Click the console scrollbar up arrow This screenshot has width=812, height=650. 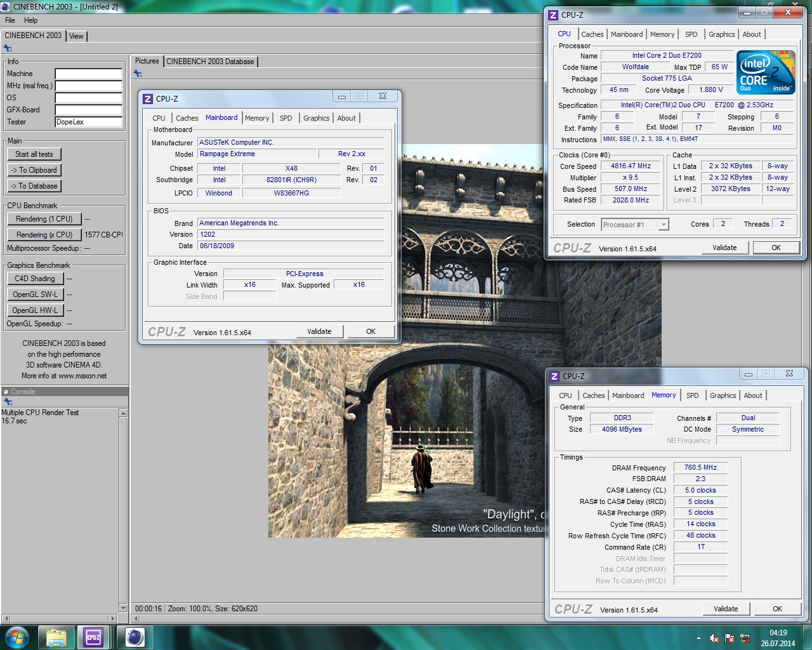(x=123, y=413)
